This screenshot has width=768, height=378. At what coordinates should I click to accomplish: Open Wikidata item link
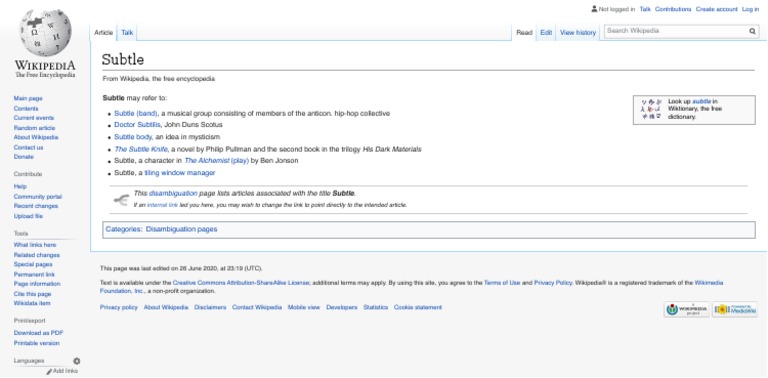pyautogui.click(x=32, y=304)
